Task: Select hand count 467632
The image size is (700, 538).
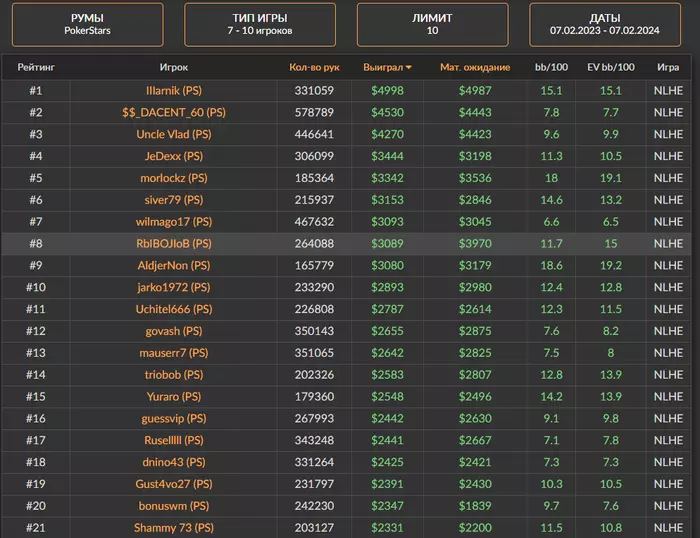Action: (314, 222)
